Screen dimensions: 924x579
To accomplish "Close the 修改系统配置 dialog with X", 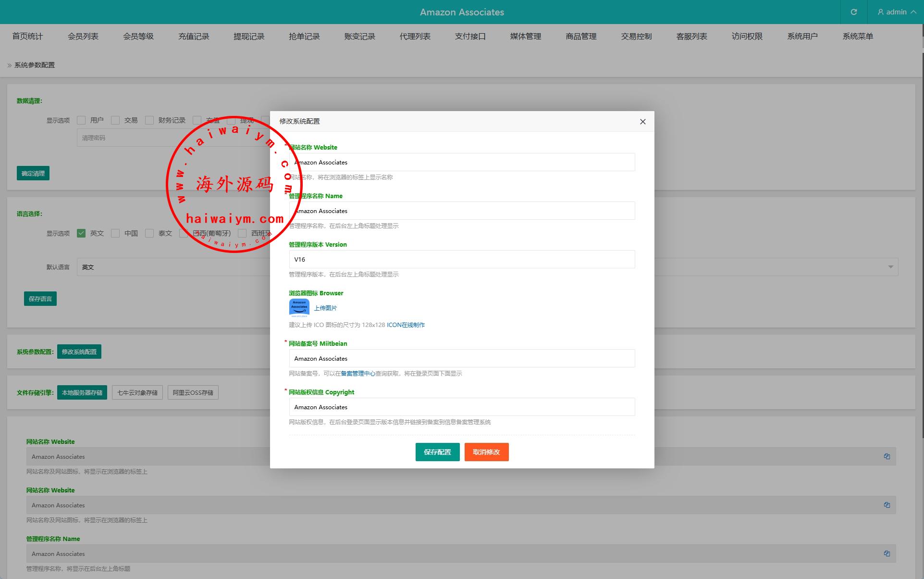I will point(642,122).
